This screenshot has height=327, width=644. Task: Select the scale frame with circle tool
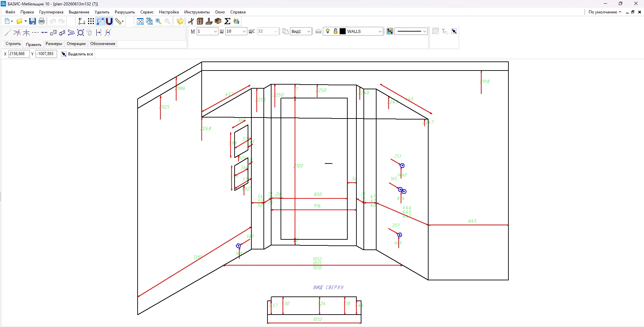81,33
